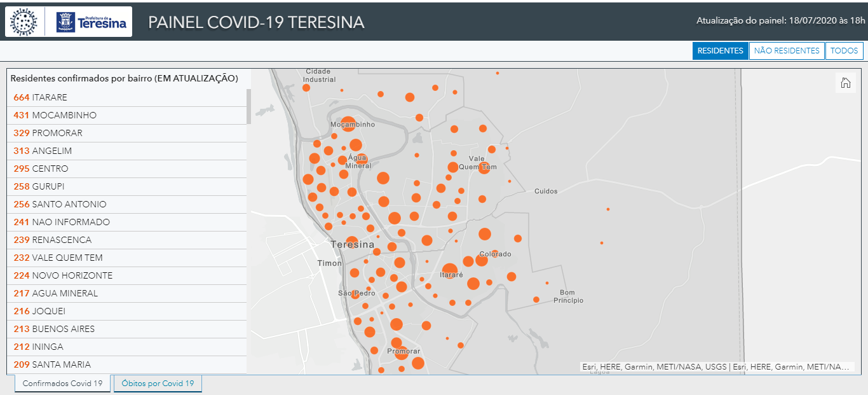Select the 216 JOQUEI row
The height and width of the screenshot is (395, 868).
coord(127,311)
